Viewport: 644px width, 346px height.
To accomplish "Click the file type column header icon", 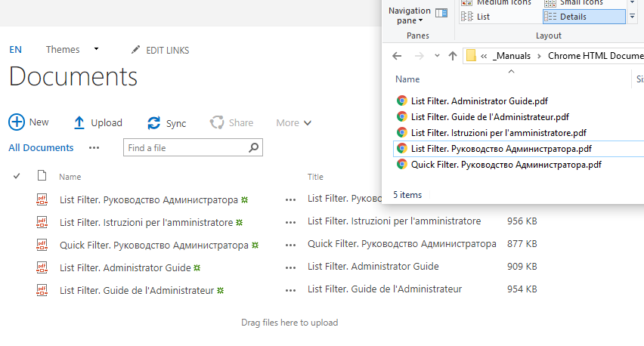I will pos(42,176).
